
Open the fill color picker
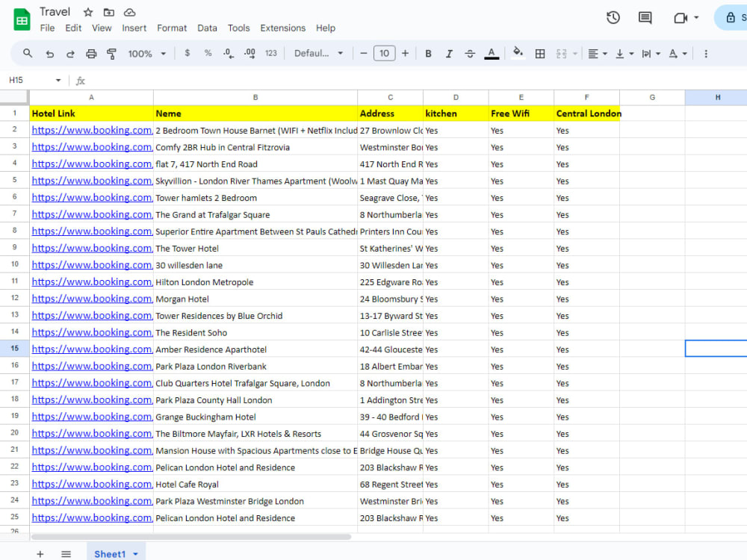(x=518, y=52)
